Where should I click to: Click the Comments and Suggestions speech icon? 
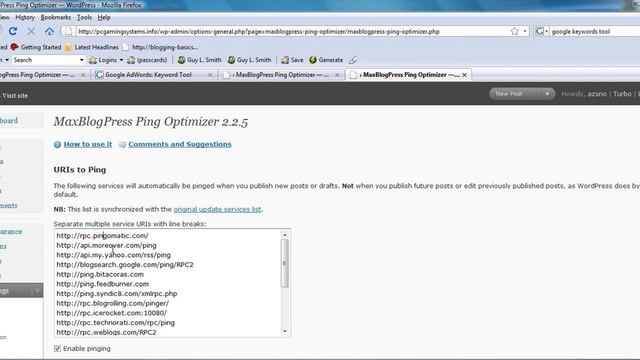pyautogui.click(x=122, y=144)
